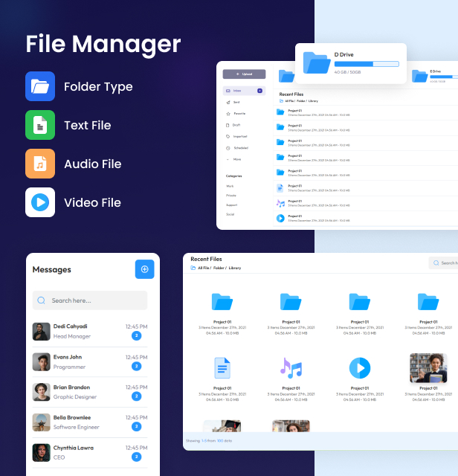Click the Messages search field
Viewport: 458px width, 476px height.
coord(90,300)
